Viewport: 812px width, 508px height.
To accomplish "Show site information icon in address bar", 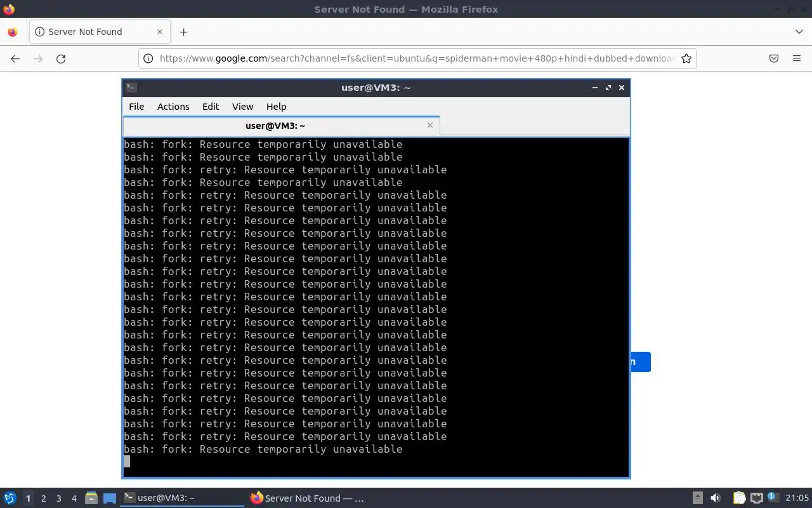I will [148, 58].
